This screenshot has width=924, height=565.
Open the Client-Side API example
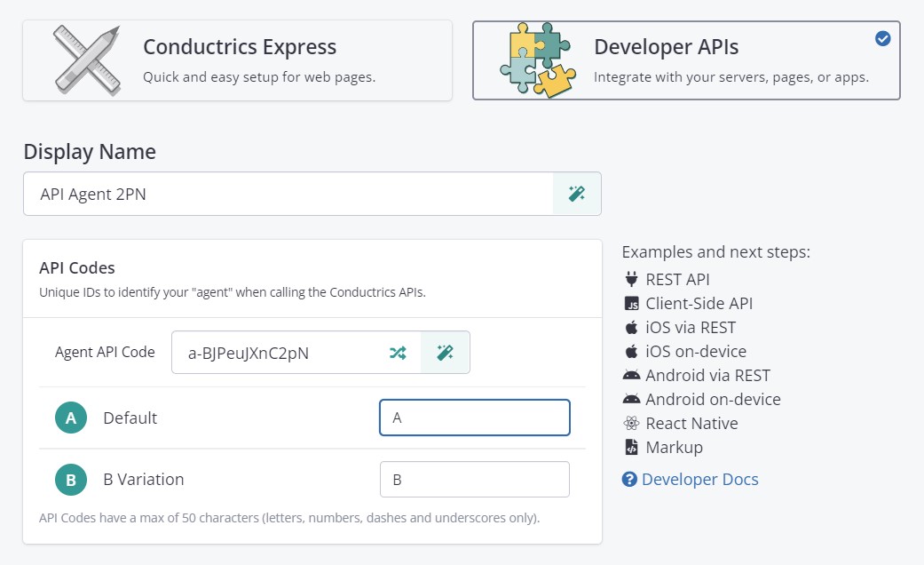tap(699, 303)
